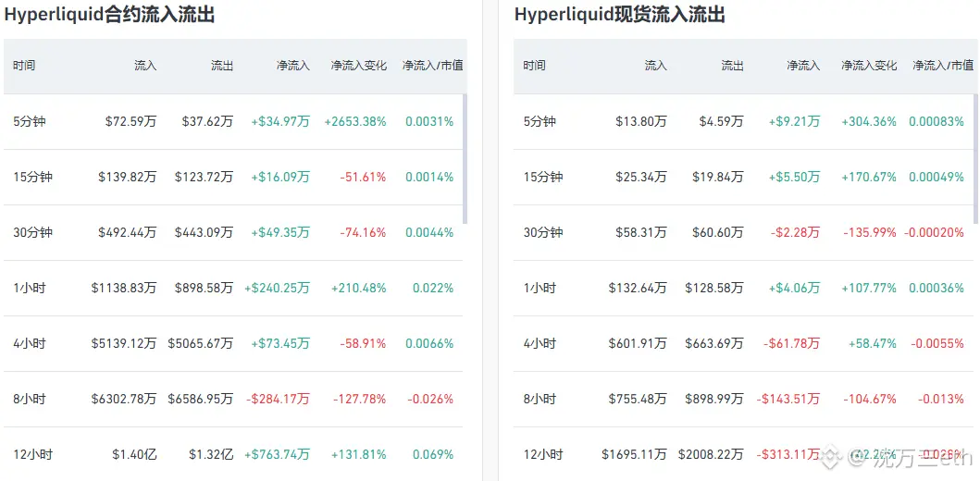Image resolution: width=980 pixels, height=481 pixels.
Task: Click the 流出 header in the 现货 table
Action: [x=733, y=66]
